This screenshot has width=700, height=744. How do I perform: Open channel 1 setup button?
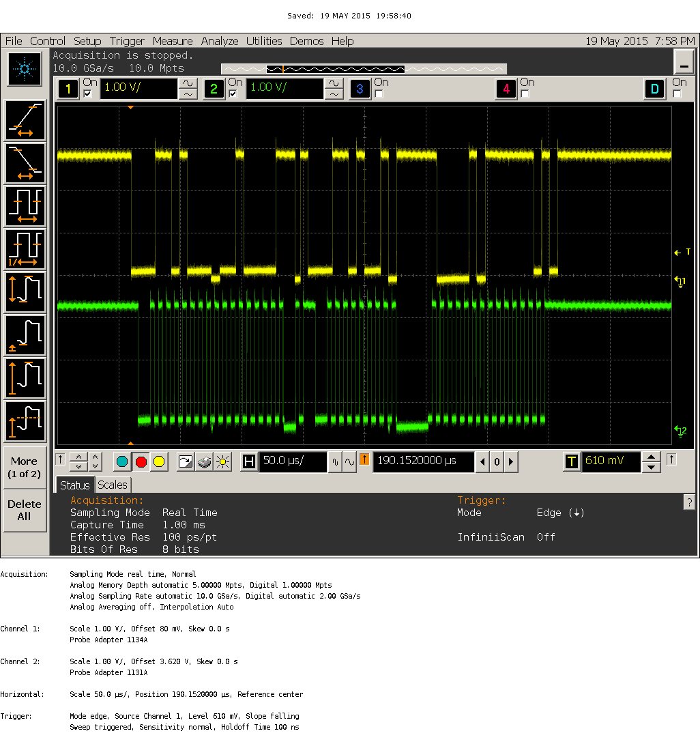point(68,89)
